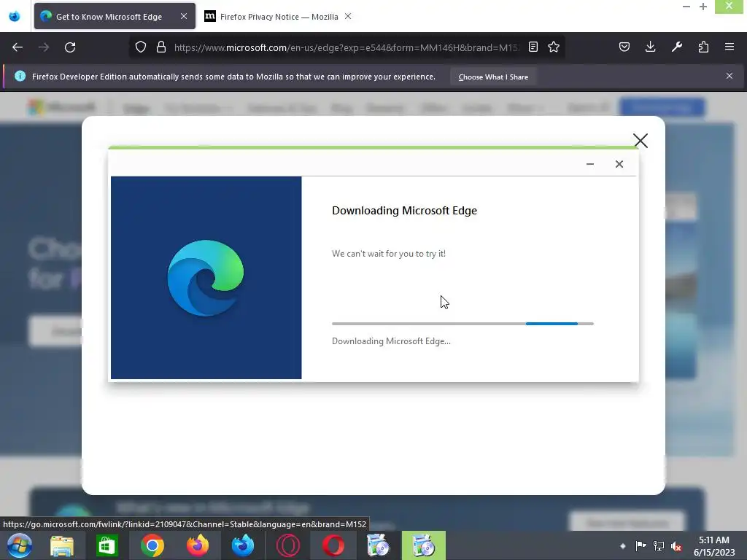
Task: Open the Windows Start menu
Action: pyautogui.click(x=20, y=545)
